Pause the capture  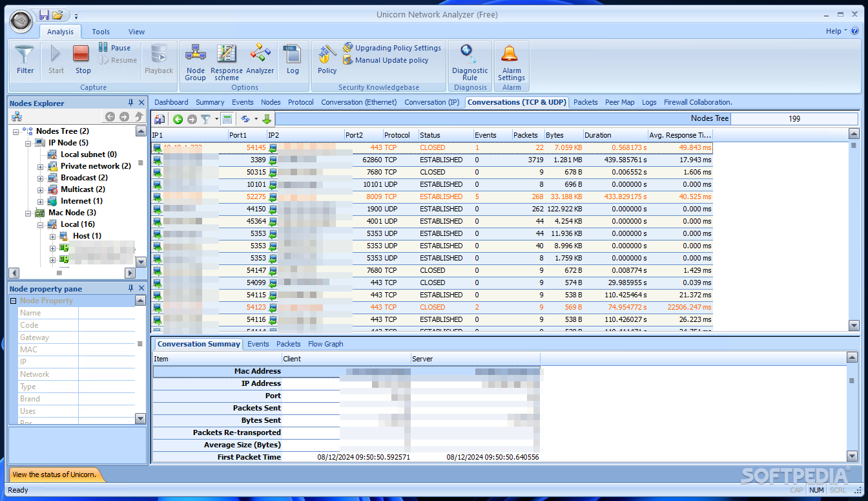coord(114,48)
